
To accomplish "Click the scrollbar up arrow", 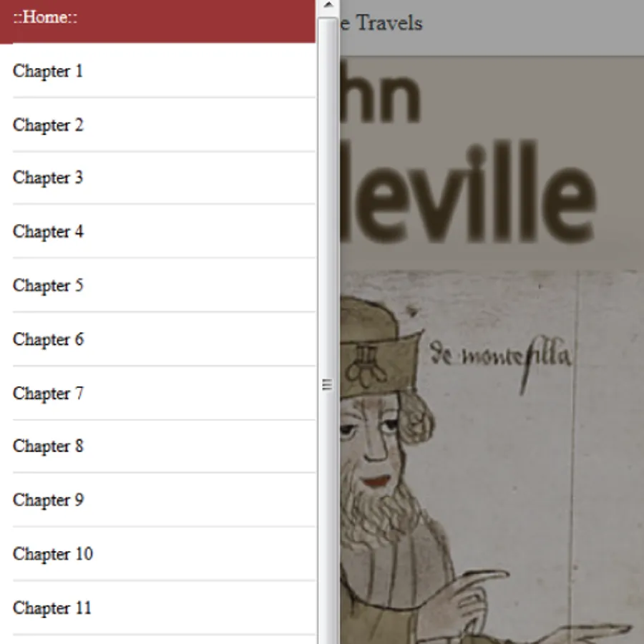I will point(328,5).
